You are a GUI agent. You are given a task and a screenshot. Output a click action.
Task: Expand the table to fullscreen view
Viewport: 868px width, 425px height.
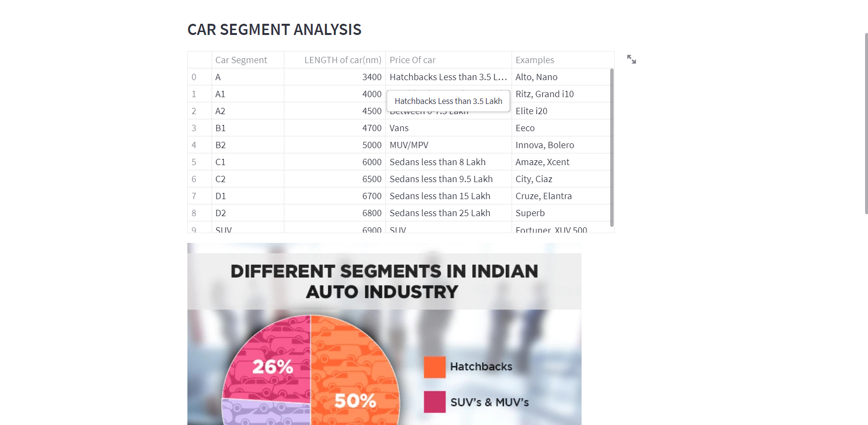(631, 59)
